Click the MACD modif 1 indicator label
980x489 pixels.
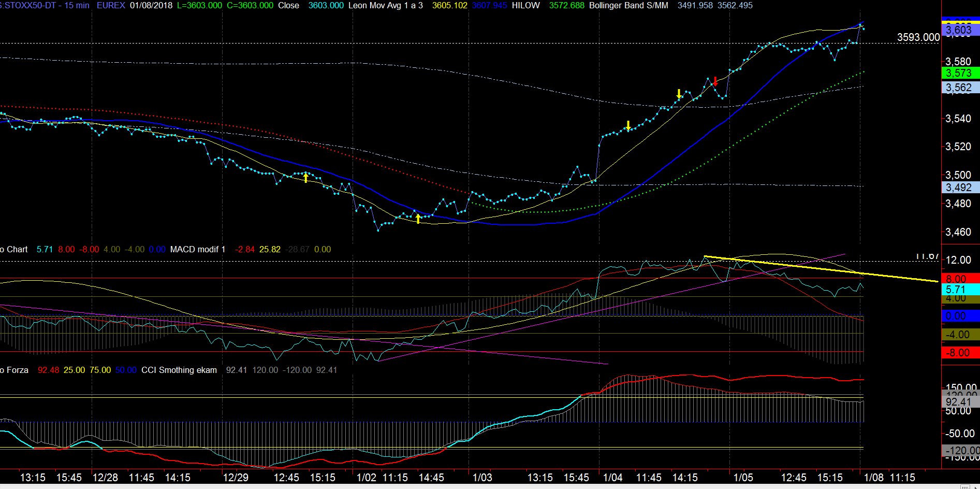click(198, 249)
